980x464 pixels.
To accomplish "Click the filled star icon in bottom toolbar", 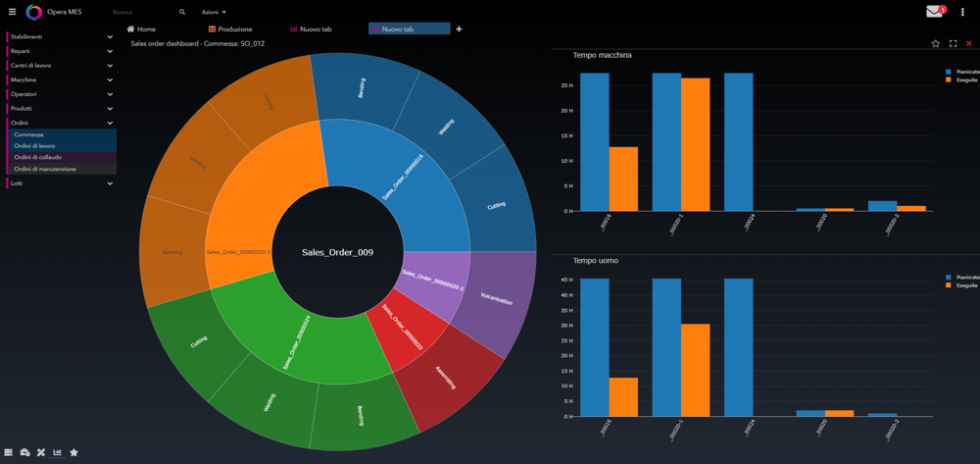I will click(x=73, y=452).
